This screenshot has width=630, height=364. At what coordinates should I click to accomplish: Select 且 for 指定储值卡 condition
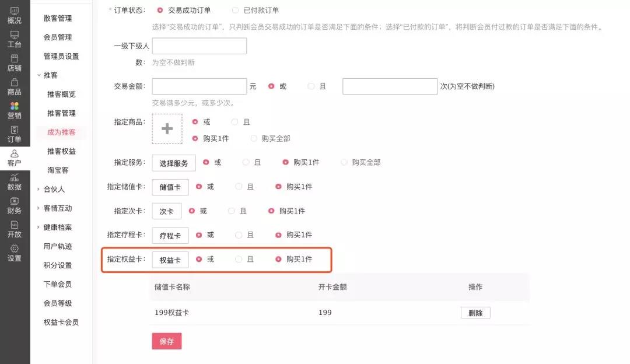point(239,187)
